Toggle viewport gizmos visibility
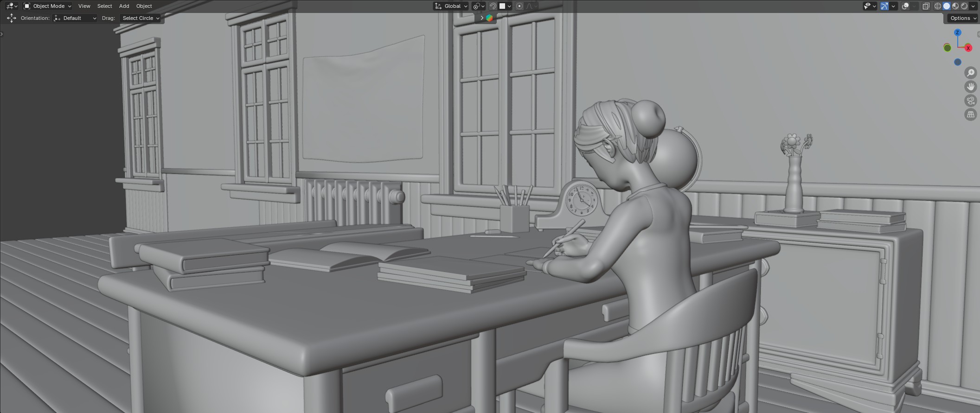 (884, 6)
